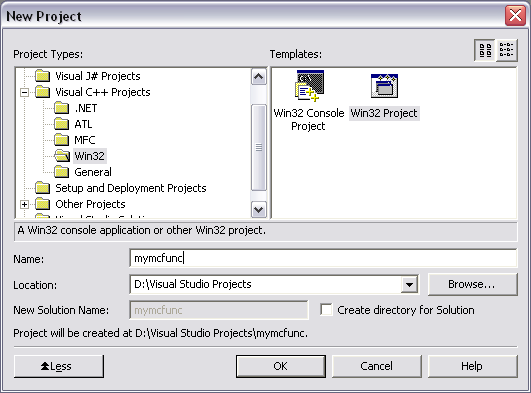Click the .NET folder icon
This screenshot has width=531, height=393.
[x=62, y=108]
